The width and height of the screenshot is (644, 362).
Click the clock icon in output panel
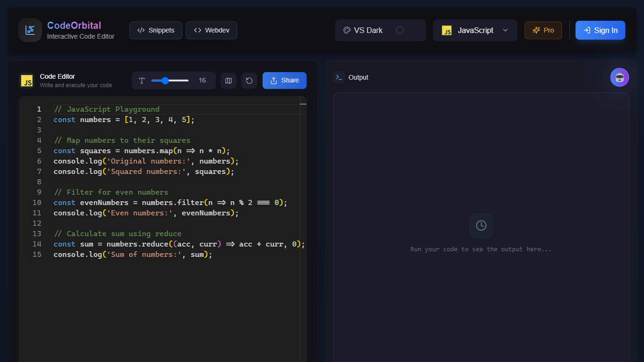click(x=481, y=225)
